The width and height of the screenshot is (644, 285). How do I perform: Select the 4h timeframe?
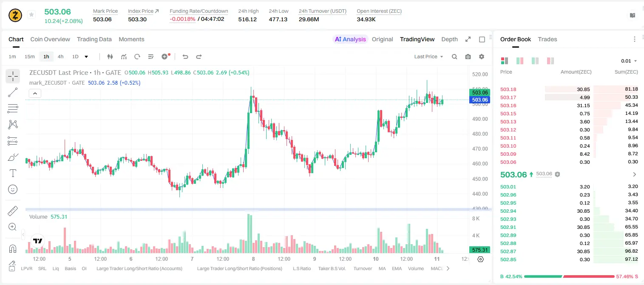point(60,57)
